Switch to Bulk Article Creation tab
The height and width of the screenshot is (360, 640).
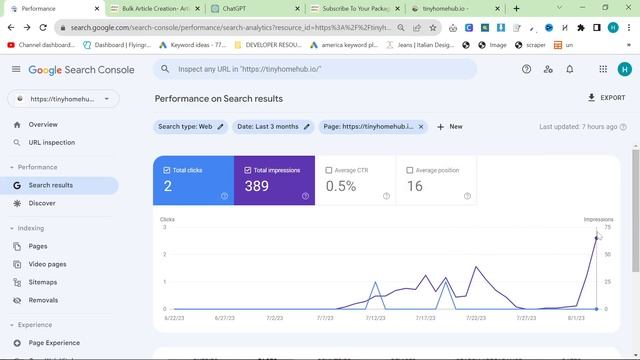[x=155, y=9]
